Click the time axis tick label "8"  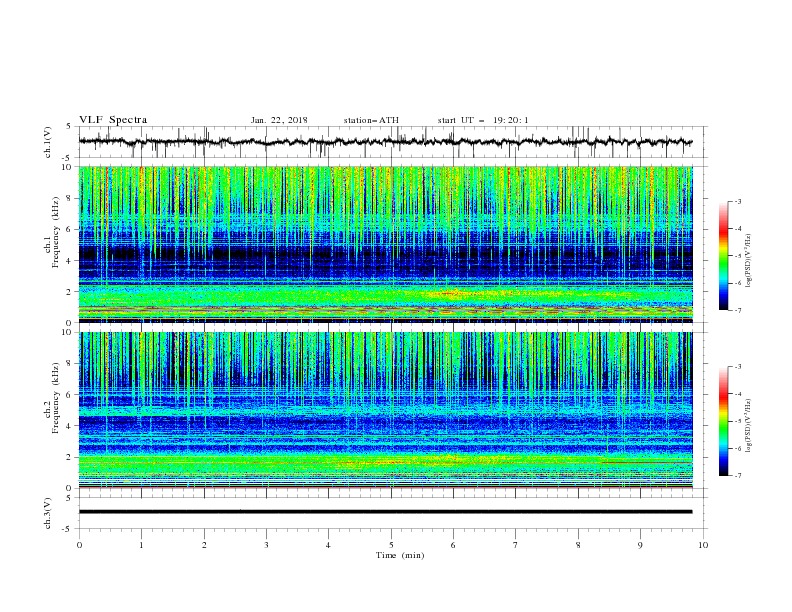pyautogui.click(x=578, y=545)
